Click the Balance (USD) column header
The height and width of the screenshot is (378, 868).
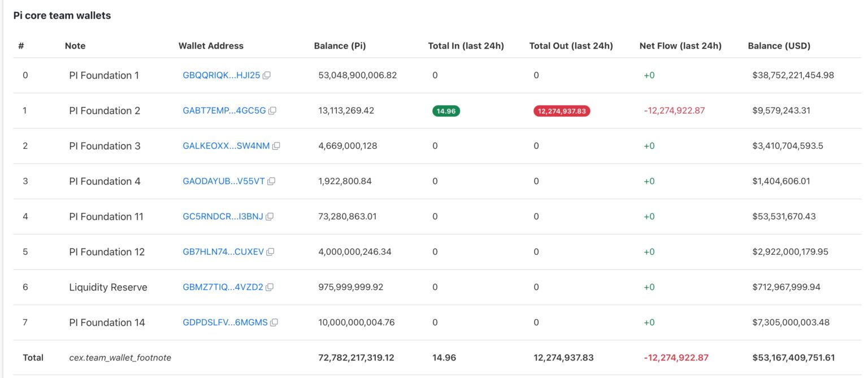click(779, 46)
